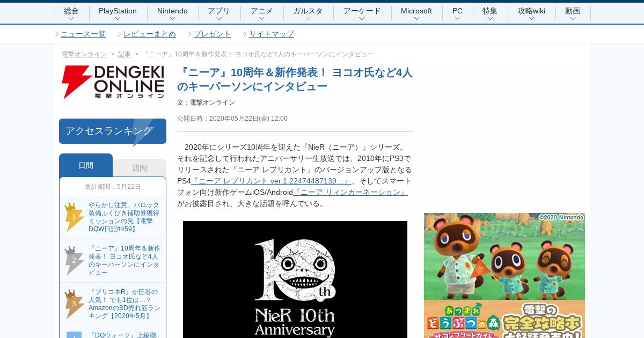This screenshot has width=644, height=338.
Task: Expand the chevron under PlayStation
Action: point(118,19)
